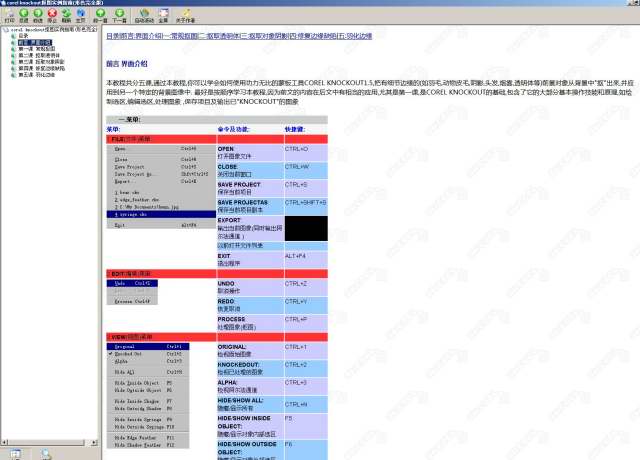Go back with the 后退 icon
Viewport: 640px width, 460px height.
(x=24, y=16)
